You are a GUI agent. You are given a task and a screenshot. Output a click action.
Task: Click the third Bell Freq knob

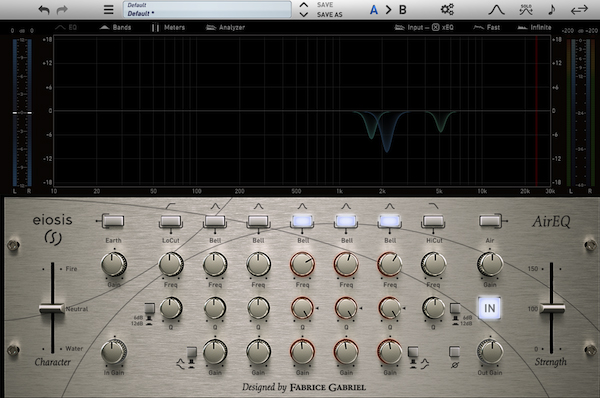click(x=302, y=264)
